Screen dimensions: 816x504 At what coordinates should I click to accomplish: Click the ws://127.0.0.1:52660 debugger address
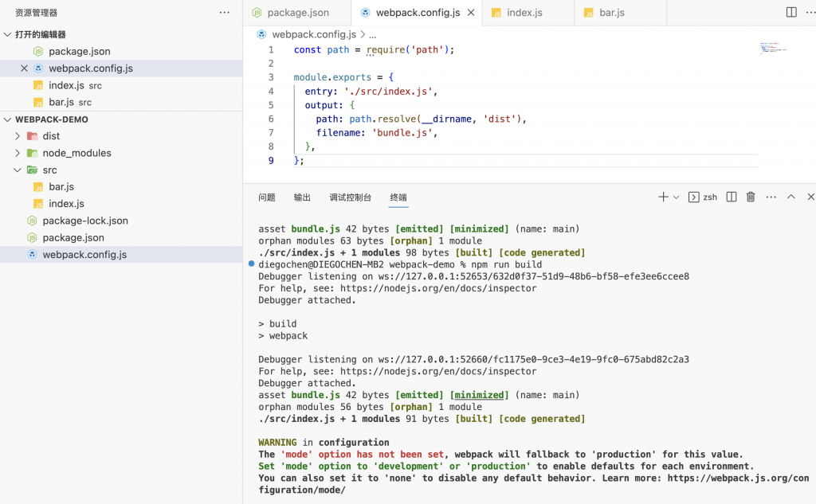click(x=533, y=359)
